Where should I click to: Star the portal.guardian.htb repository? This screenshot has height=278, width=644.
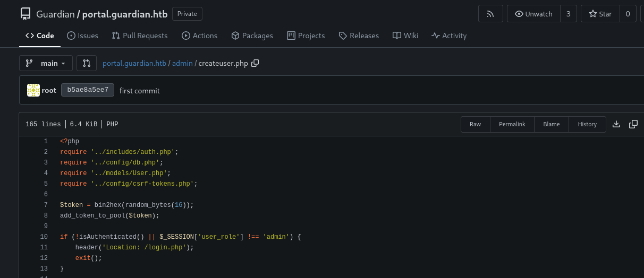click(599, 14)
